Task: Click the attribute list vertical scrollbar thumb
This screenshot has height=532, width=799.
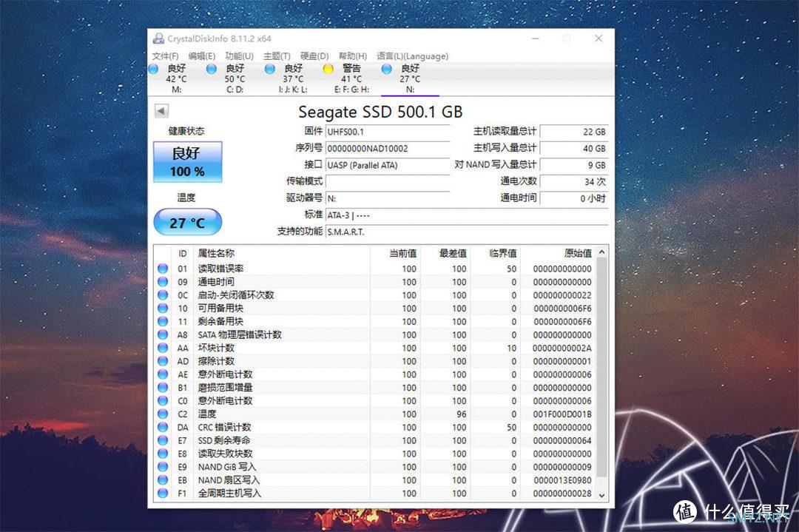Action: click(x=601, y=368)
